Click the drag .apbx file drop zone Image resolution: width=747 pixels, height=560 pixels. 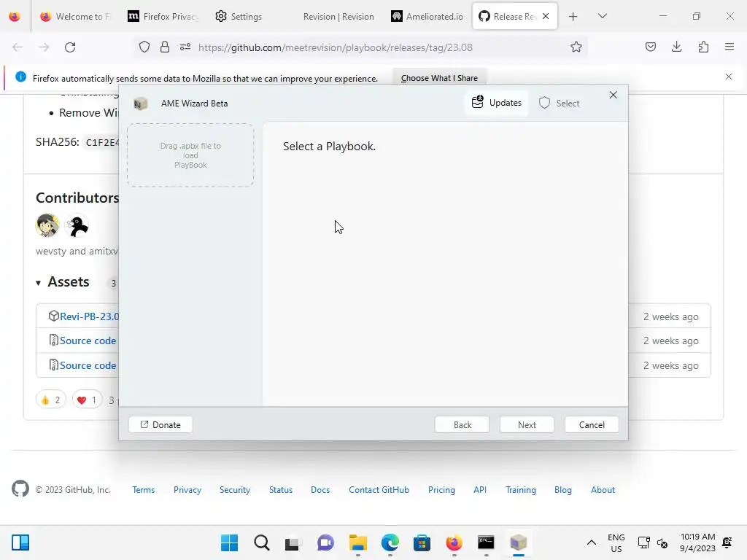click(190, 155)
